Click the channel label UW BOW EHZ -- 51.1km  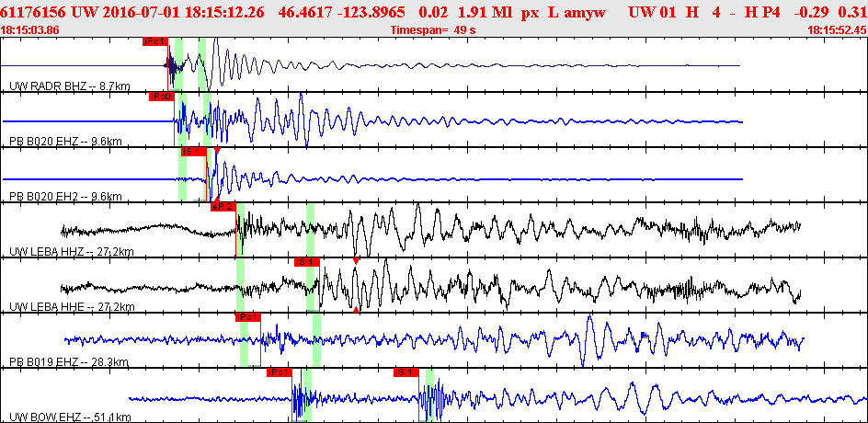click(70, 417)
